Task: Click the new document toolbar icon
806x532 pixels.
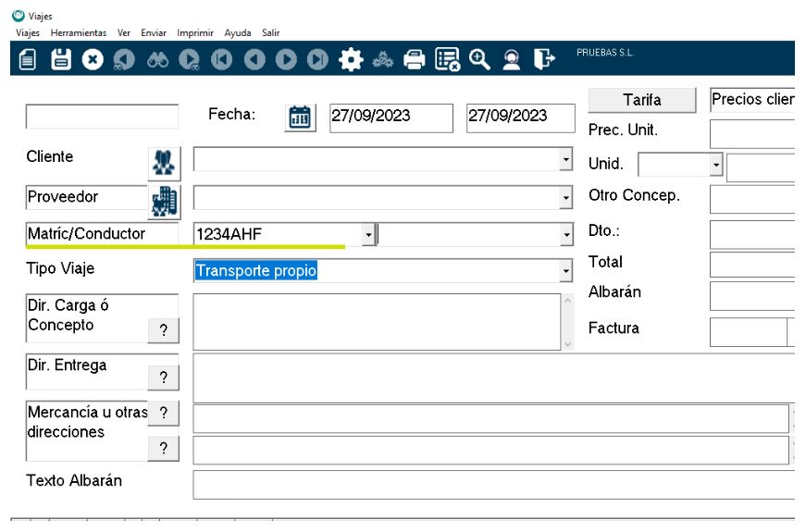Action: click(x=28, y=59)
